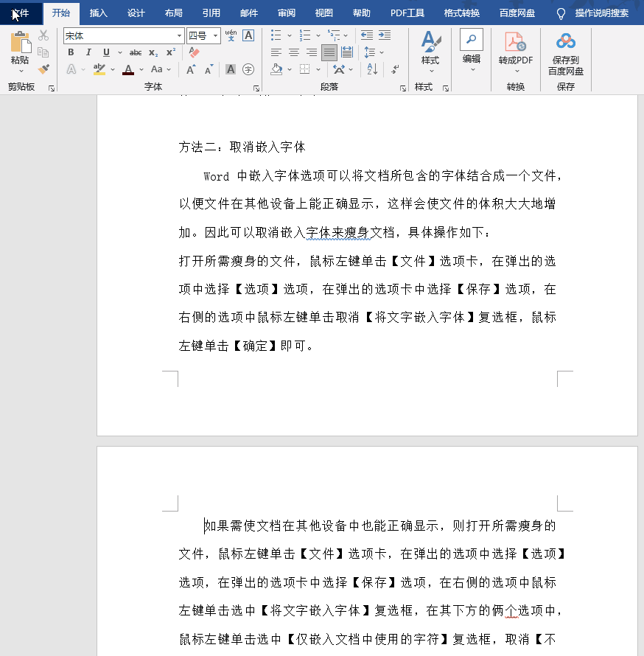This screenshot has width=644, height=656.
Task: Click the phonetic guide (wén) icon
Action: 231,35
